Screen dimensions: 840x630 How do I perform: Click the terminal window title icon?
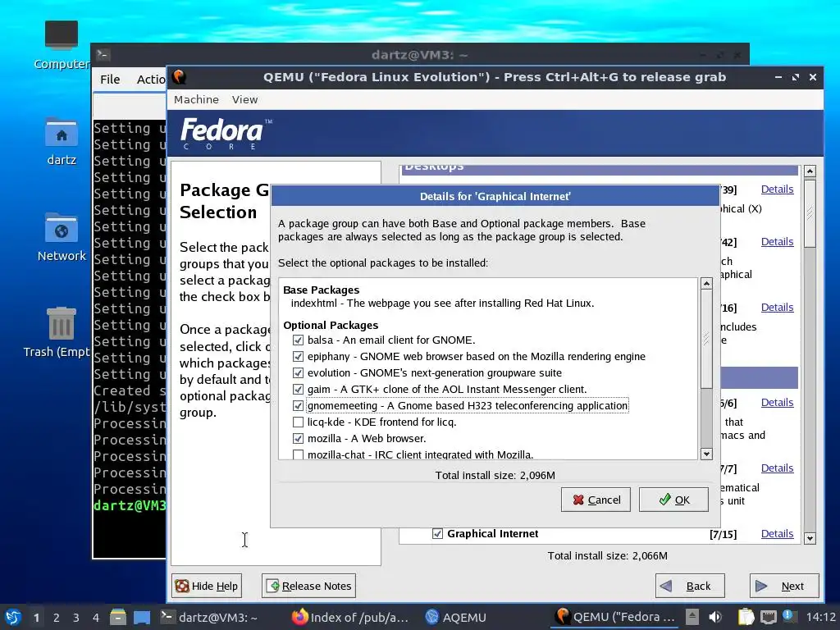(103, 54)
